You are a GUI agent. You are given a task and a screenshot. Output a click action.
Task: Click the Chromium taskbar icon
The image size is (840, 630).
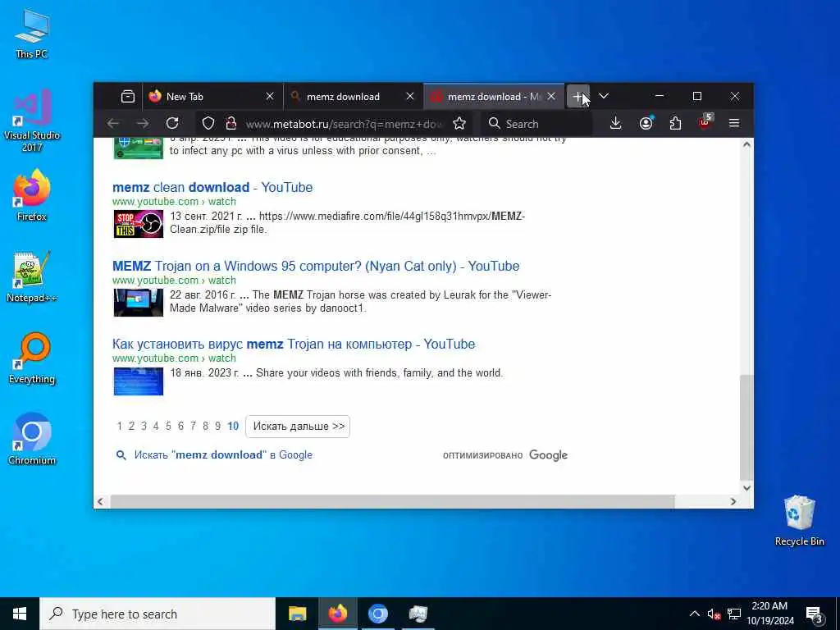pyautogui.click(x=377, y=614)
